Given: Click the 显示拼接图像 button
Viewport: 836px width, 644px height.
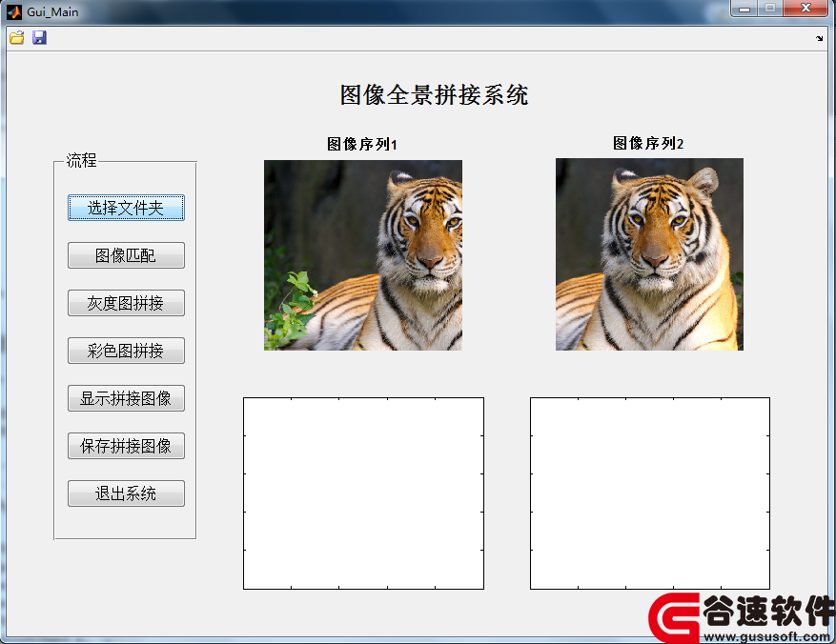Looking at the screenshot, I should (x=126, y=398).
